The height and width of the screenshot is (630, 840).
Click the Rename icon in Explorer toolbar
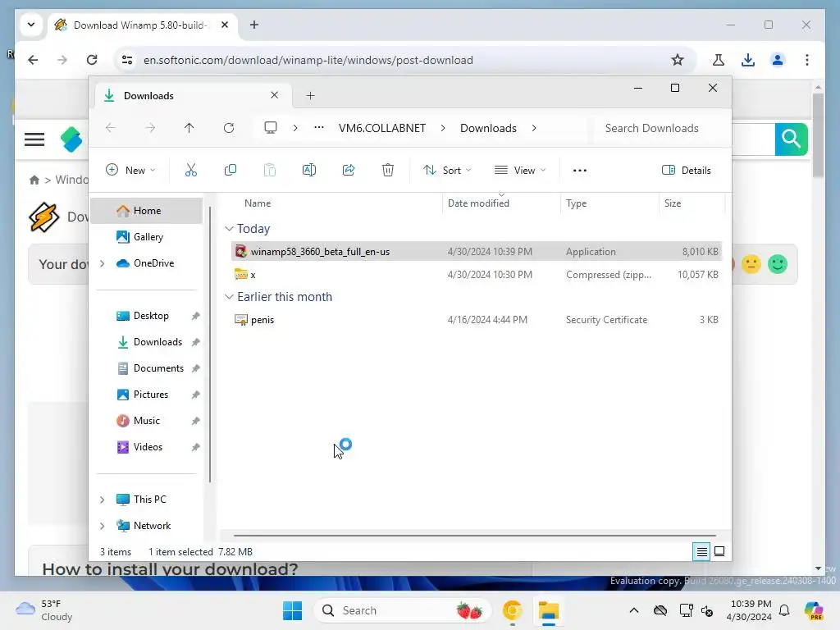click(x=309, y=171)
